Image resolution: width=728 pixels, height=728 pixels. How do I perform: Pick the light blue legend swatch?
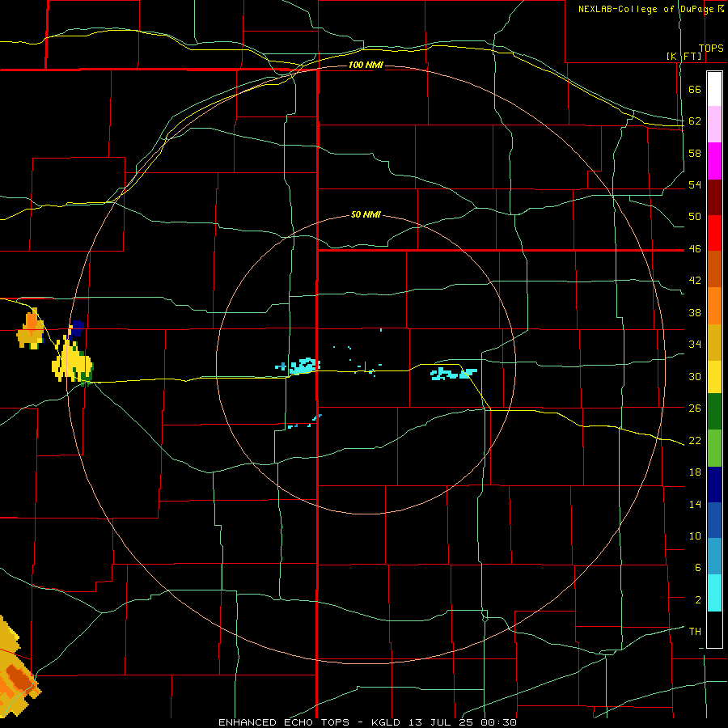click(x=714, y=557)
